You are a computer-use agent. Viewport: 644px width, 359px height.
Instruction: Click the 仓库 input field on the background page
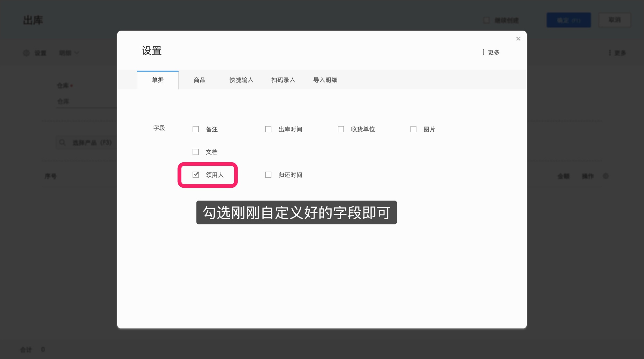point(87,101)
